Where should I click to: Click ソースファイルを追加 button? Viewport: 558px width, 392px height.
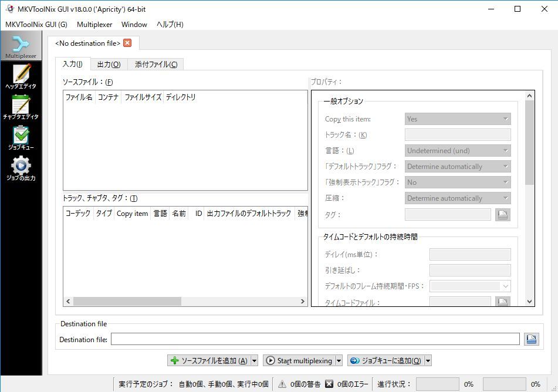pos(209,361)
